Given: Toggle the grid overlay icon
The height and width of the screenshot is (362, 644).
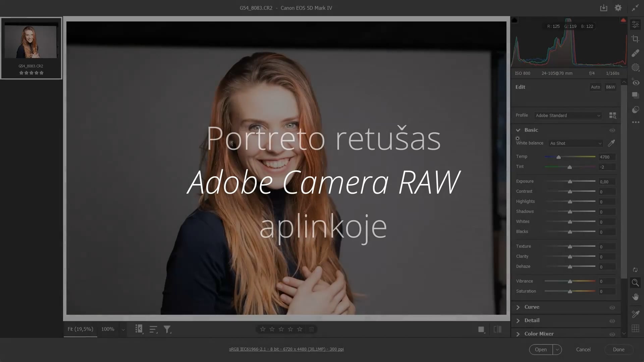Looking at the screenshot, I should point(635,328).
